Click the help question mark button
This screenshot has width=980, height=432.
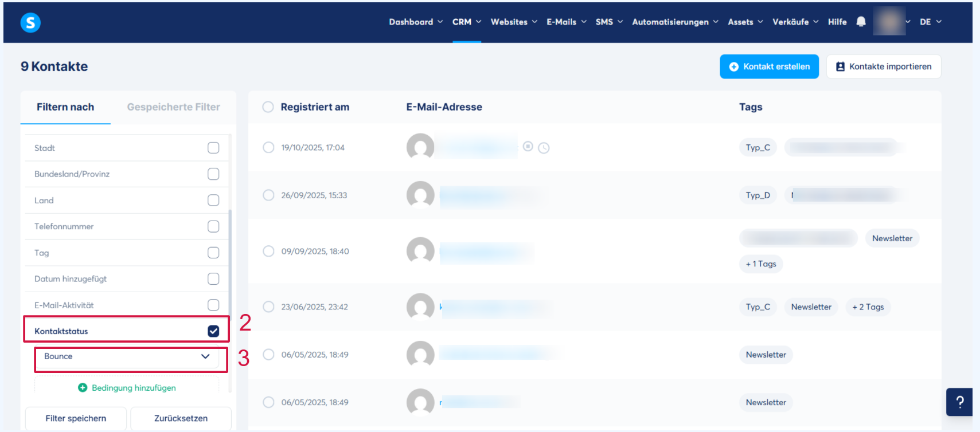point(959,402)
